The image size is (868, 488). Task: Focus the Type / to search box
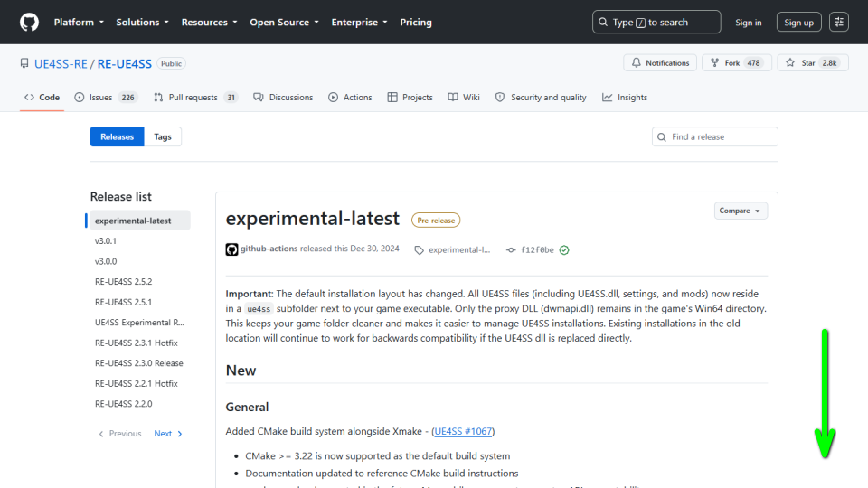656,22
